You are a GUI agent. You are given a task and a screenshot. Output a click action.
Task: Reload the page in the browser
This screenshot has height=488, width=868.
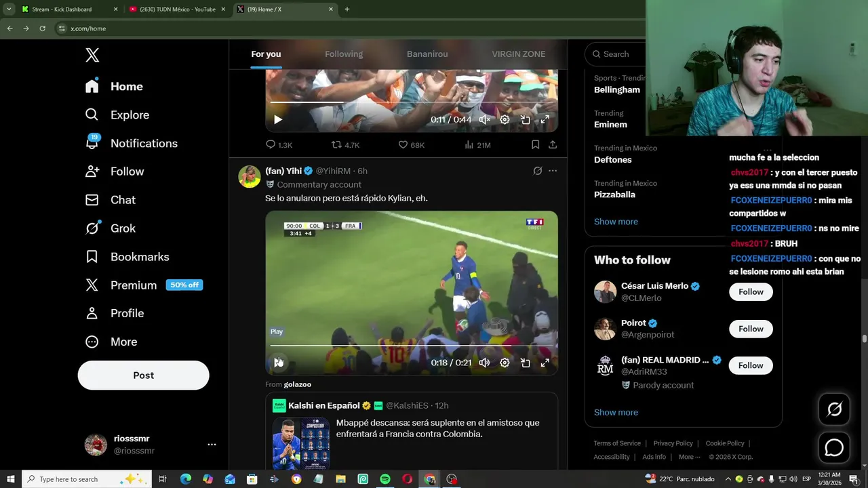[x=42, y=28]
